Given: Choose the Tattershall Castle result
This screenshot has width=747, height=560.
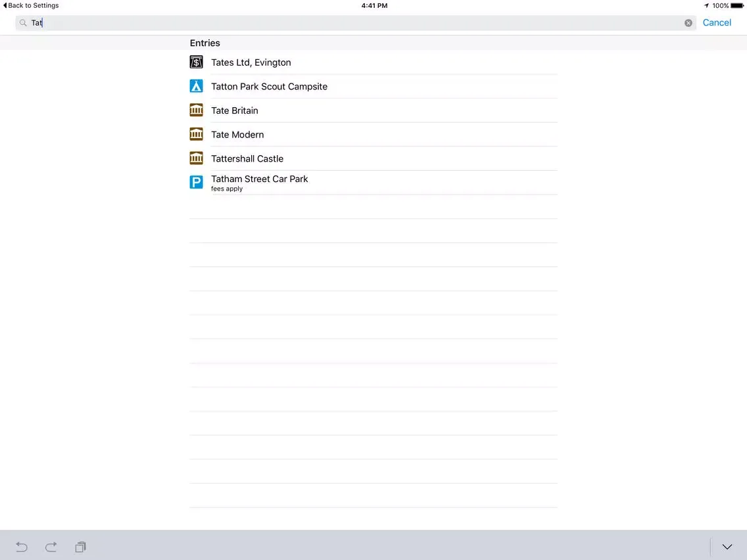Looking at the screenshot, I should click(373, 158).
